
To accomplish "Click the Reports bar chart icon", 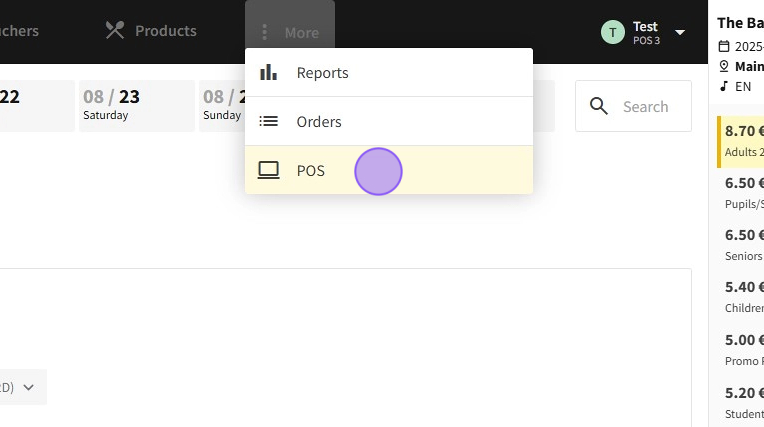I will [268, 73].
